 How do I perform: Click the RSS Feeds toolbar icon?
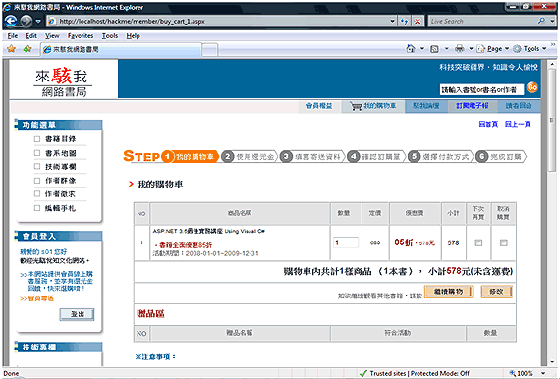point(434,49)
